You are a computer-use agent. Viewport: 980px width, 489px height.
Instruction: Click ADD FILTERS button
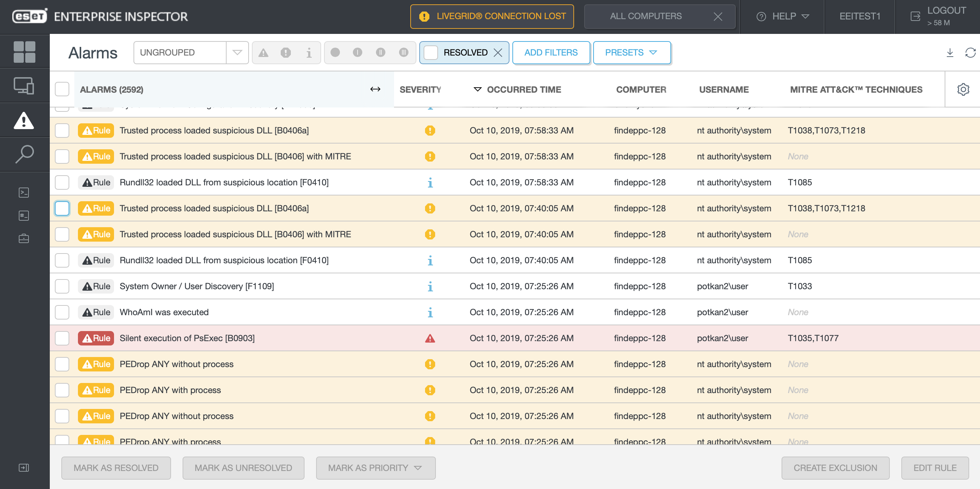point(551,53)
